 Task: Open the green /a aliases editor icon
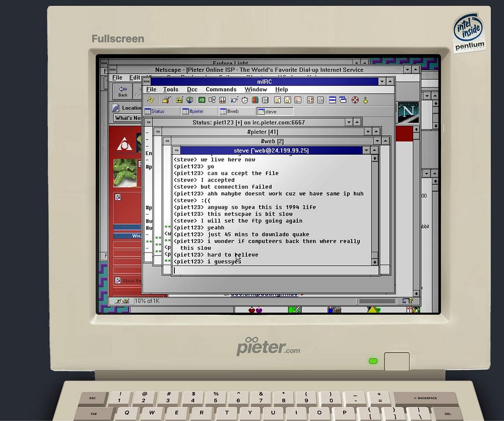pos(202,100)
